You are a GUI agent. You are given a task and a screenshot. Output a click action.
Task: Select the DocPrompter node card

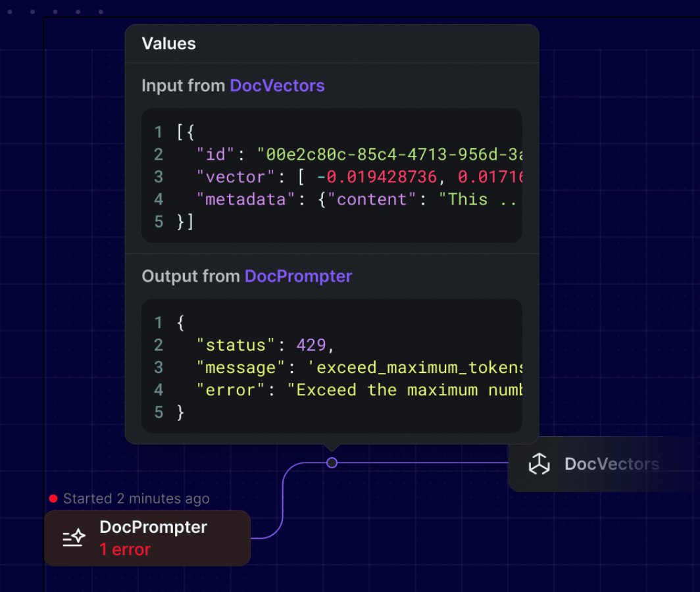(147, 539)
